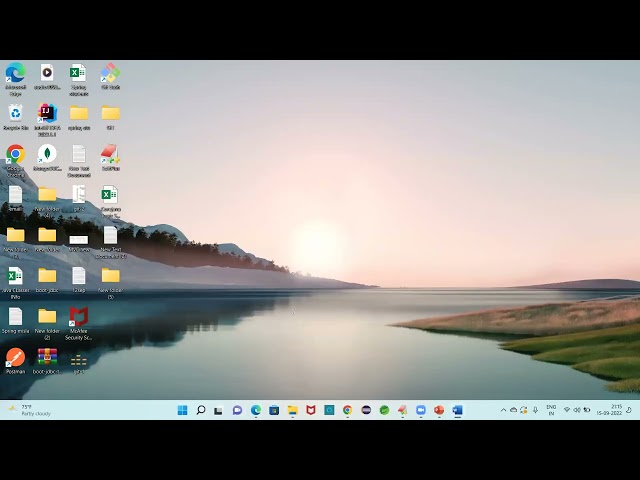Viewport: 640px width, 480px height.
Task: Switch to Word in the taskbar
Action: (x=458, y=410)
